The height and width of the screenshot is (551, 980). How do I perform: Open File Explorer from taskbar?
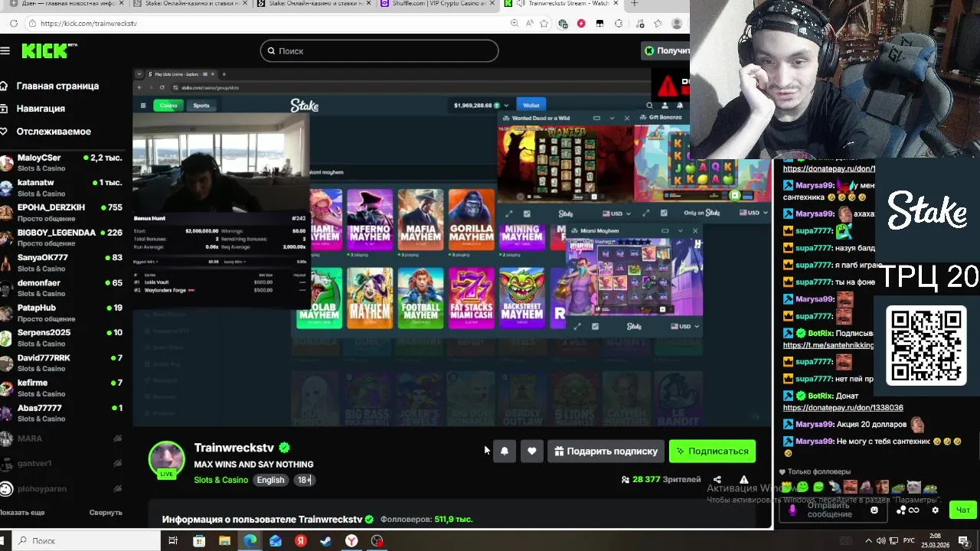click(x=224, y=541)
